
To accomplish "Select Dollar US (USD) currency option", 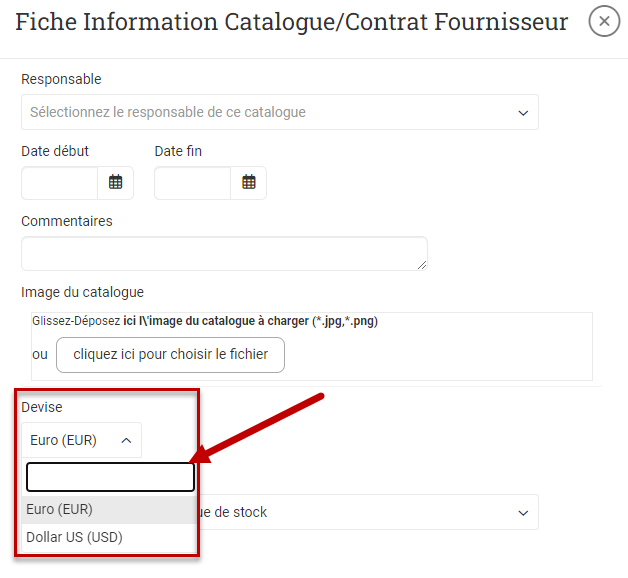I will [x=74, y=537].
